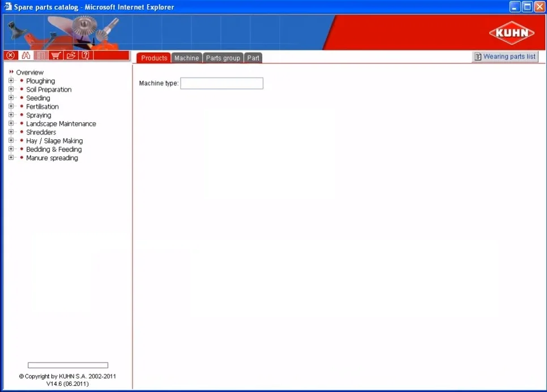Image resolution: width=547 pixels, height=392 pixels.
Task: Expand the Spraying tree node
Action: click(11, 115)
